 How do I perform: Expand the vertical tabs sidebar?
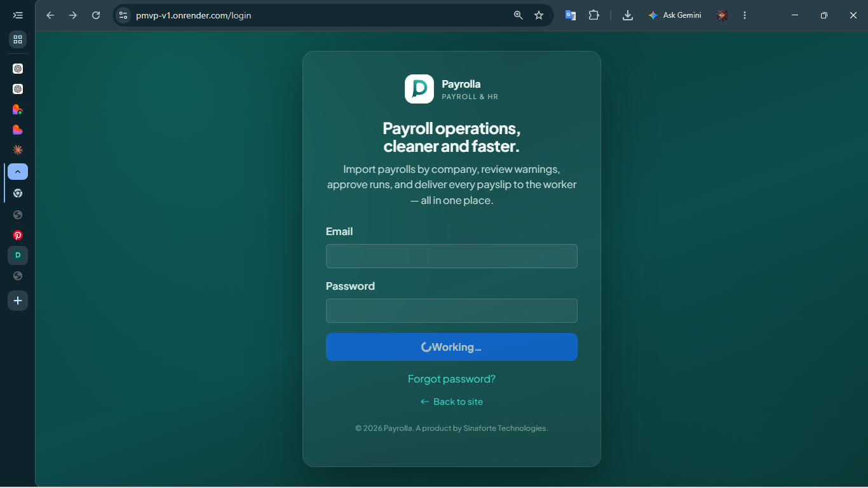coord(18,15)
